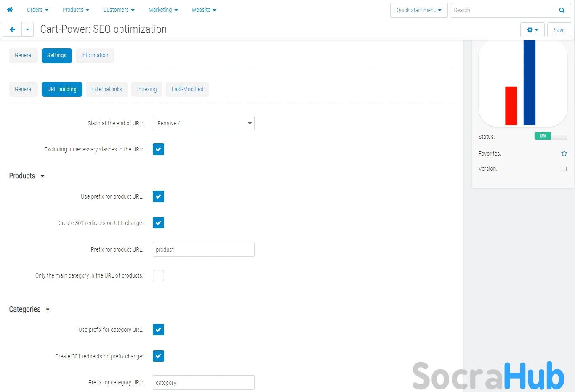Open Slash at the end of URL dropdown
The width and height of the screenshot is (575, 392).
pos(203,123)
